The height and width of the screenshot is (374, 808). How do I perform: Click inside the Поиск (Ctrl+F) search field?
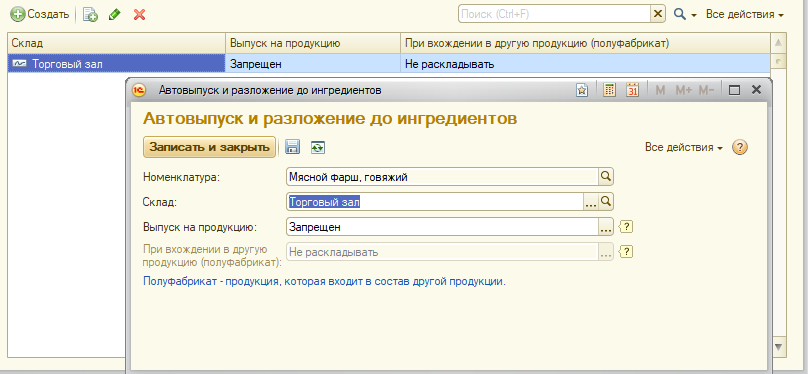(x=554, y=14)
